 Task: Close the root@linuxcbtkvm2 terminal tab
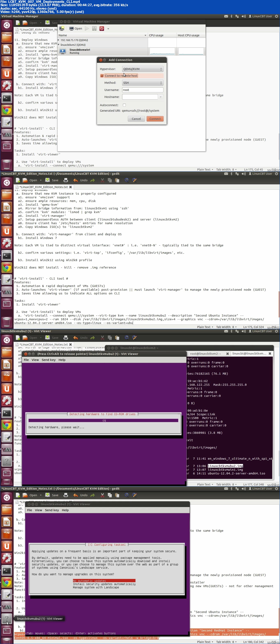pos(227,354)
